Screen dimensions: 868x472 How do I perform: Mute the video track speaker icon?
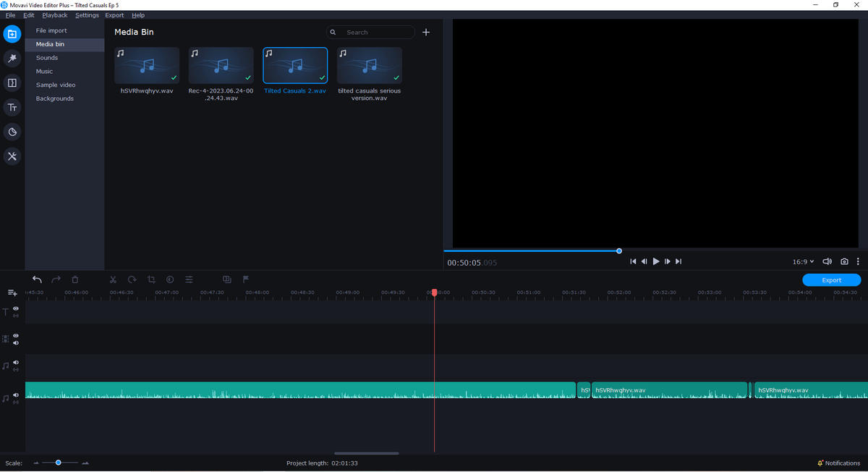(16, 343)
